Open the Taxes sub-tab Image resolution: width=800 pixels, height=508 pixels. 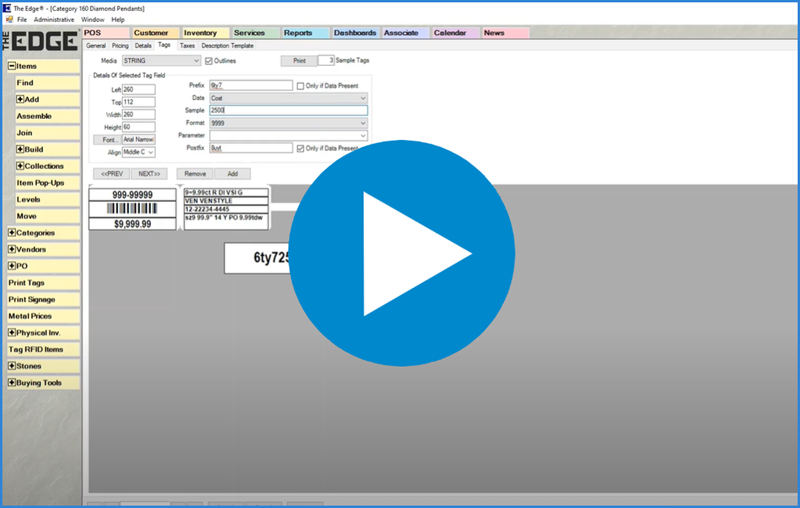(x=187, y=46)
